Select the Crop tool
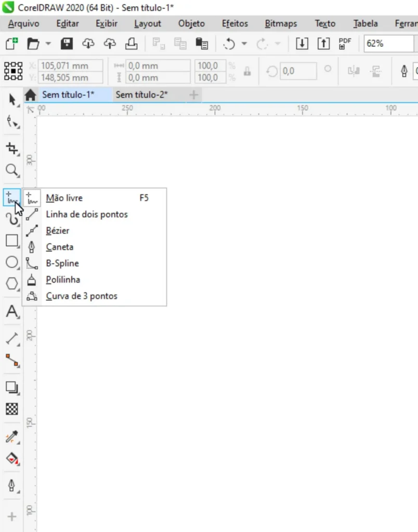Image resolution: width=418 pixels, height=532 pixels. [12, 149]
